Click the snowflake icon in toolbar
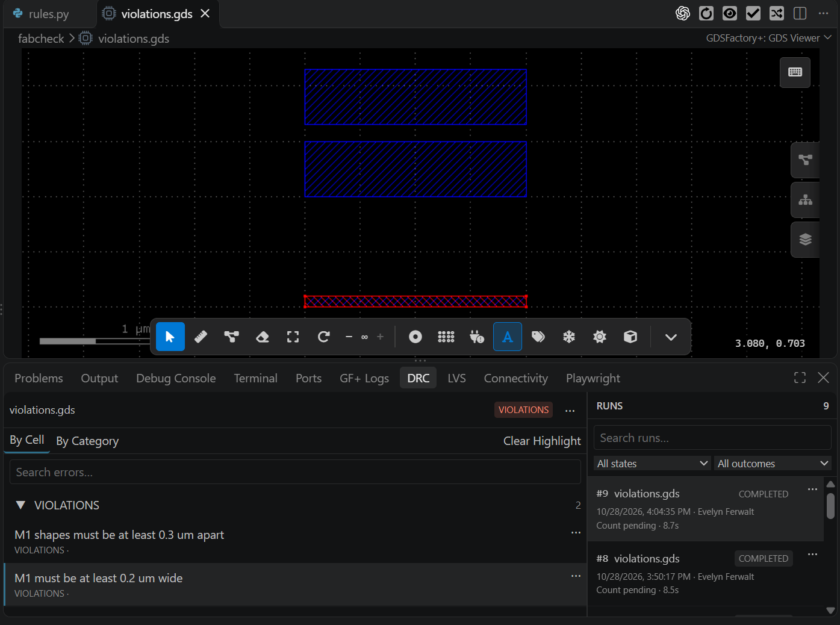Screen dimensions: 840x625 569,337
